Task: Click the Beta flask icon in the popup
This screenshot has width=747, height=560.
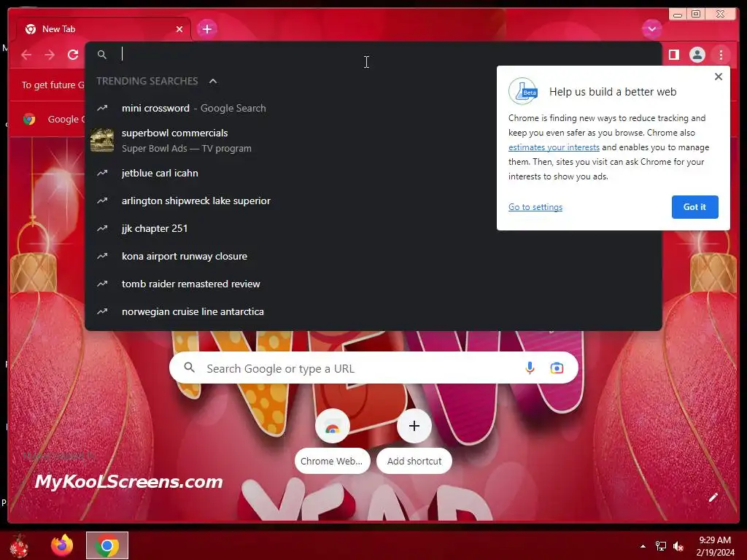Action: 523,91
